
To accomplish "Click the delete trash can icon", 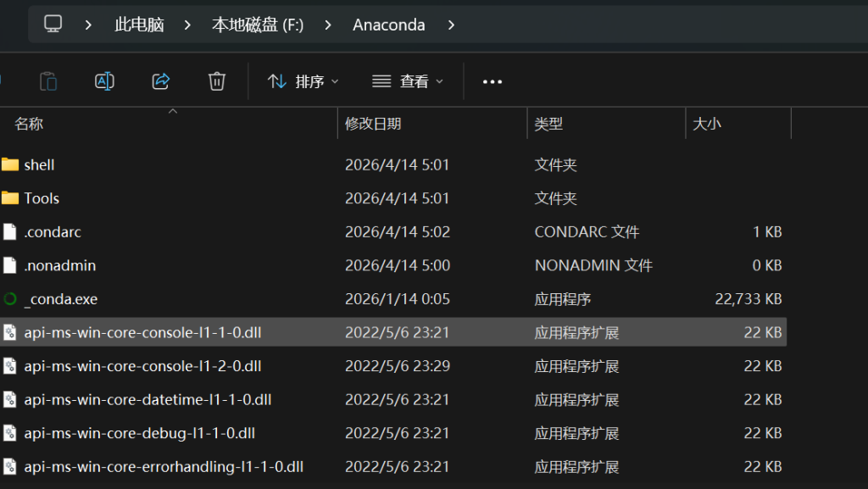I will (x=217, y=81).
